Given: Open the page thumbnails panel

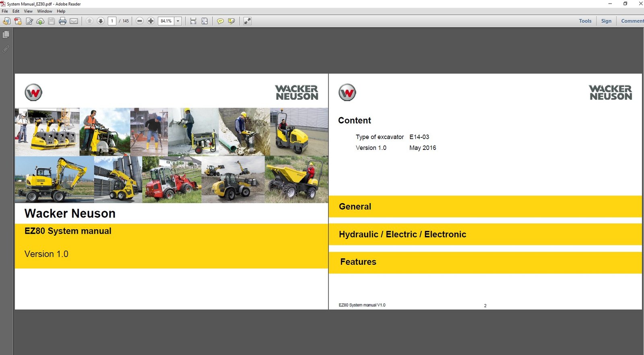Looking at the screenshot, I should (6, 35).
